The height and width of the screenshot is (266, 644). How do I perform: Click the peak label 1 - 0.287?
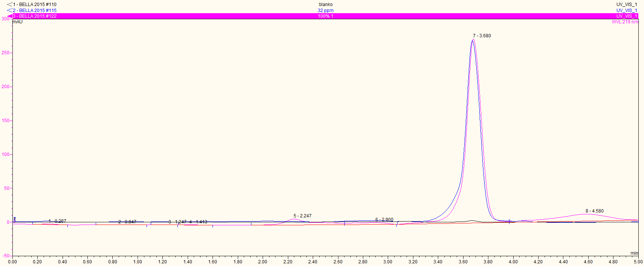click(57, 221)
